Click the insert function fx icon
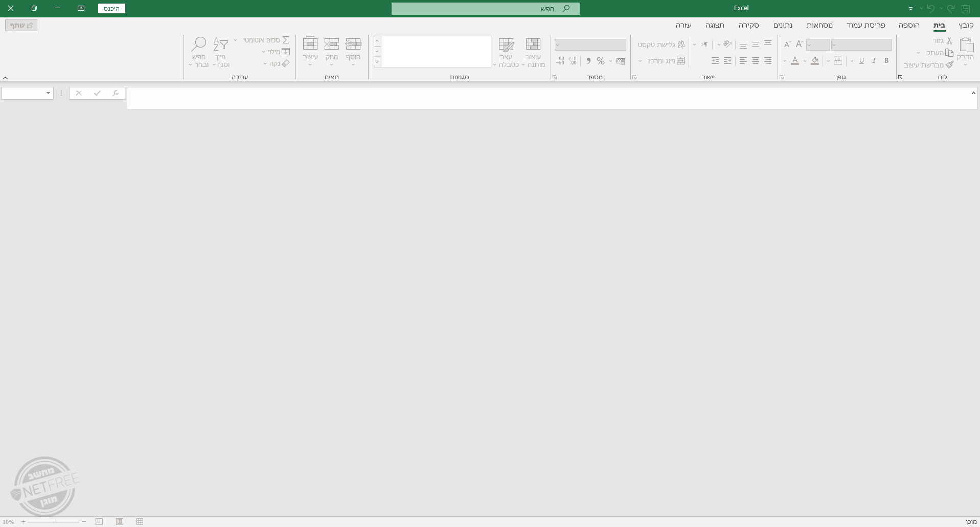Viewport: 980px width, 527px height. [116, 93]
